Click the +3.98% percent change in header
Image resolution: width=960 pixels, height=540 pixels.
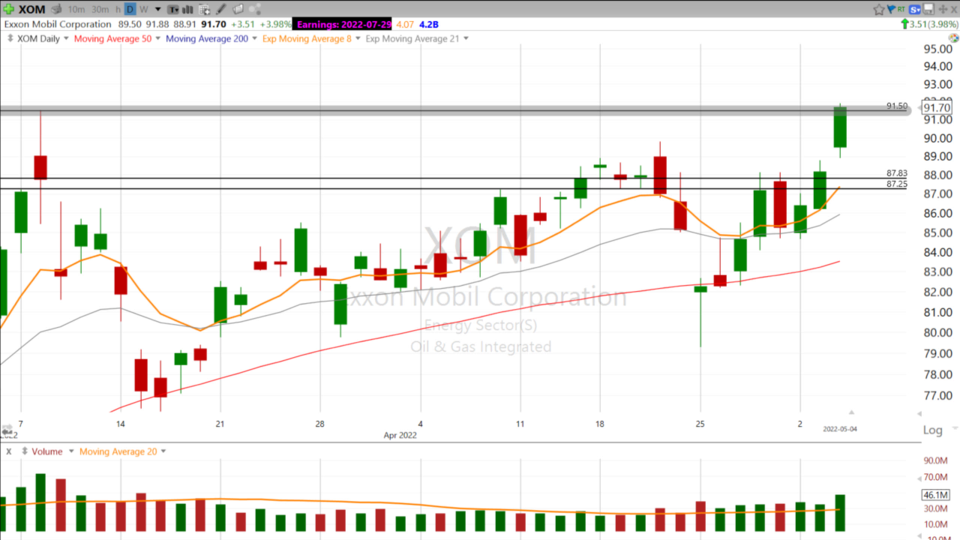(276, 24)
